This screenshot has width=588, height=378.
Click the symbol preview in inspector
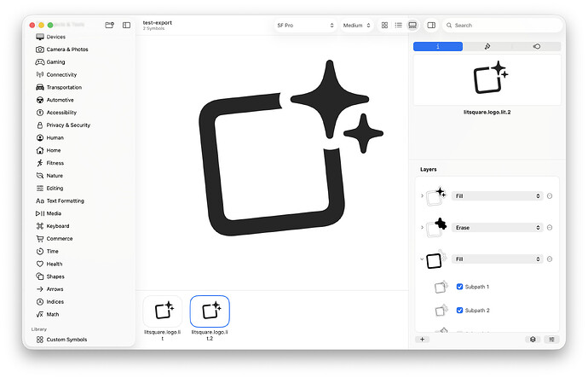pyautogui.click(x=487, y=79)
